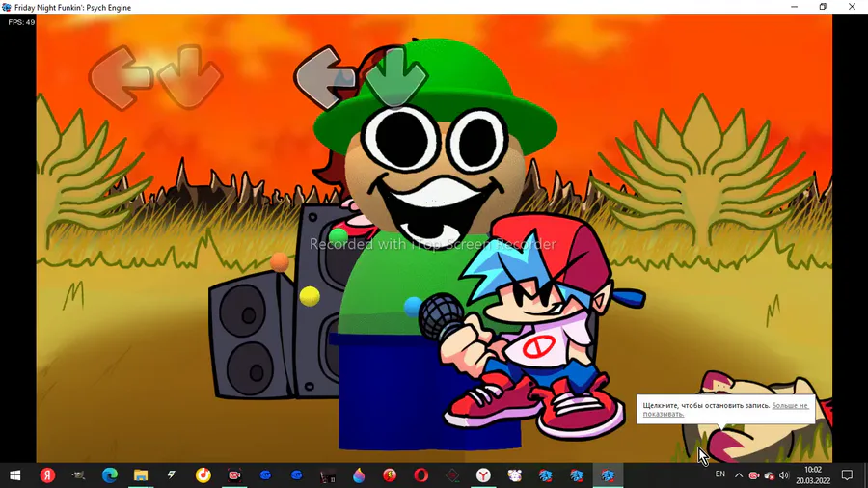Open the clock showing 10:02 20.03.2022
868x488 pixels.
point(813,475)
